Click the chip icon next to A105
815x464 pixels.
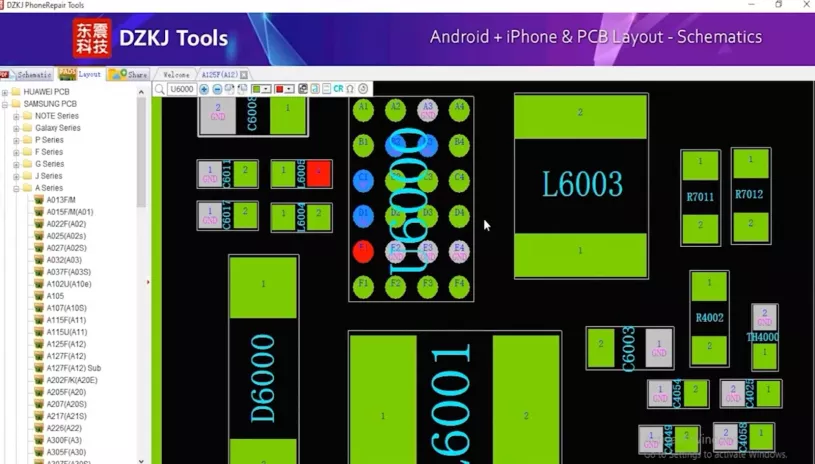pyautogui.click(x=39, y=296)
